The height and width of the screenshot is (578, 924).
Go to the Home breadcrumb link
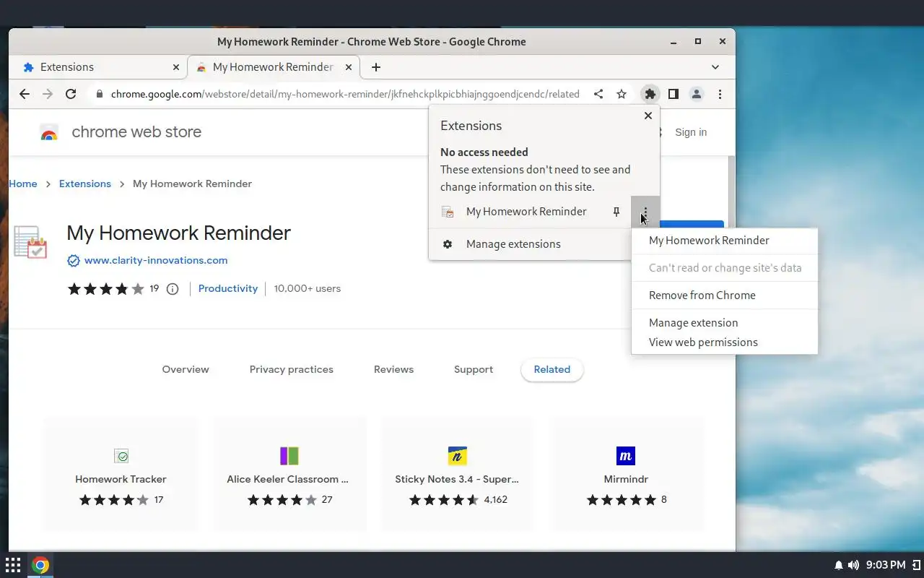coord(23,184)
